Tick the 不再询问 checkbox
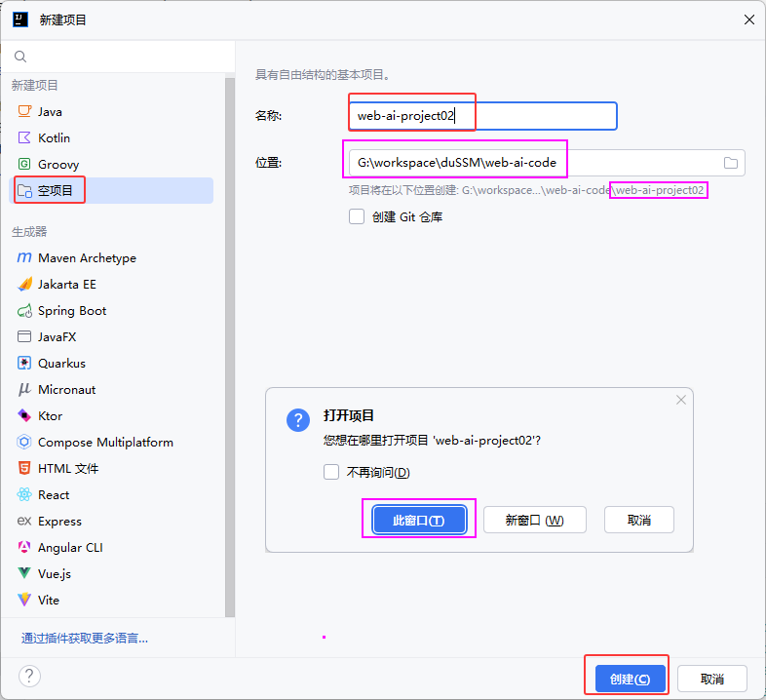Screen dimensions: 766x700 331,473
